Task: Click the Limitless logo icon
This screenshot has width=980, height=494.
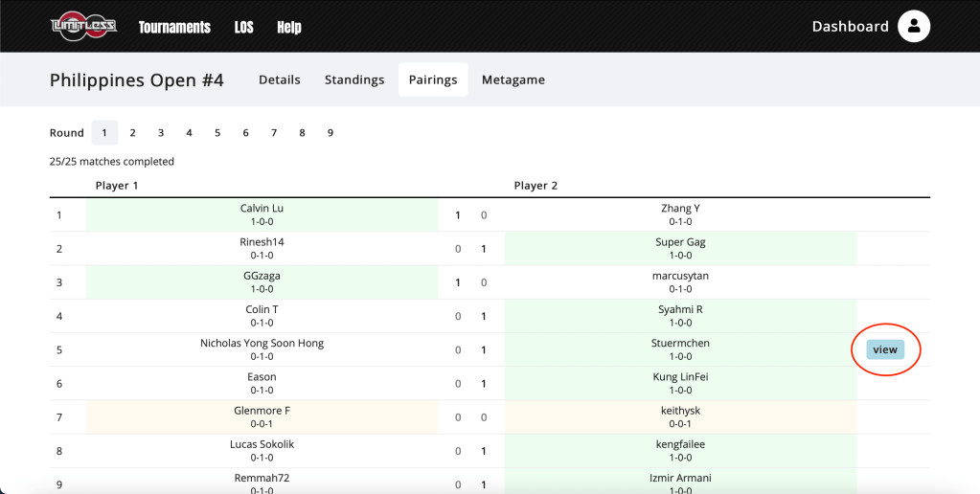Action: point(83,26)
